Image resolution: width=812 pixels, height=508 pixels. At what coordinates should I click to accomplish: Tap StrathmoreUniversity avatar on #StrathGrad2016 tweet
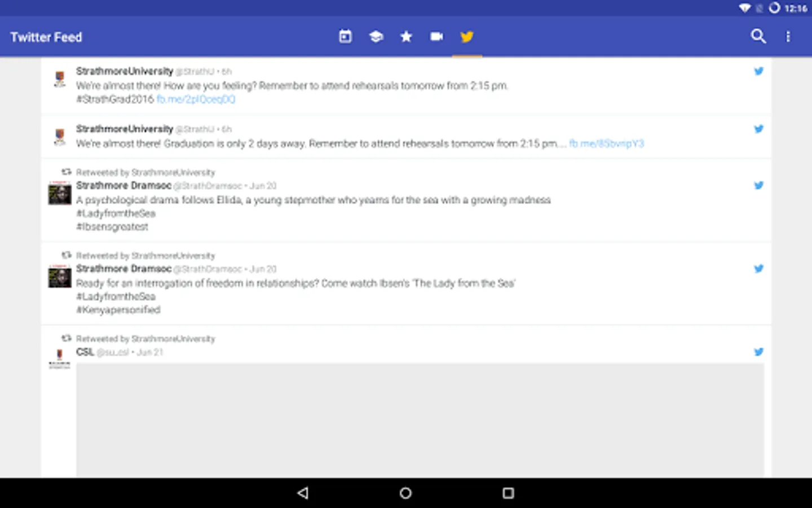[x=60, y=79]
